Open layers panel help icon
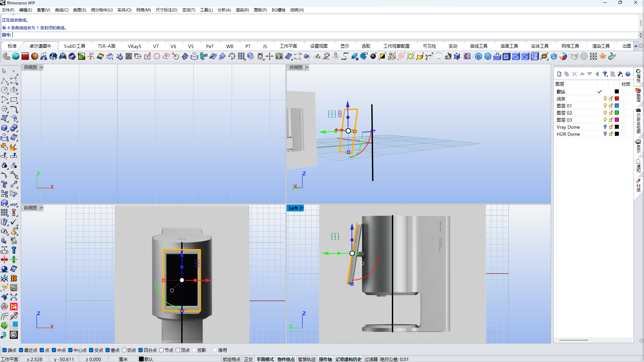The width and height of the screenshot is (644, 362). pos(628,74)
